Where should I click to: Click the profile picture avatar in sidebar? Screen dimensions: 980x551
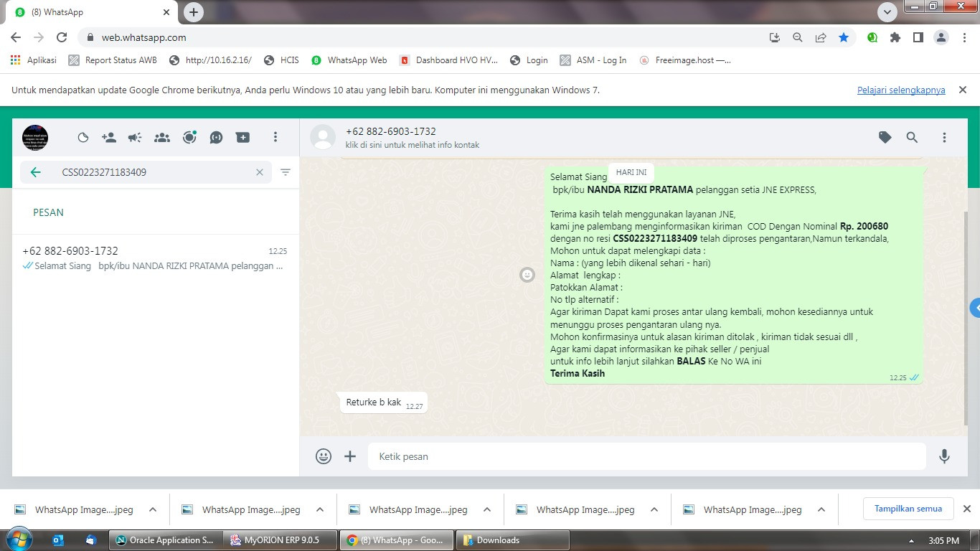tap(35, 137)
